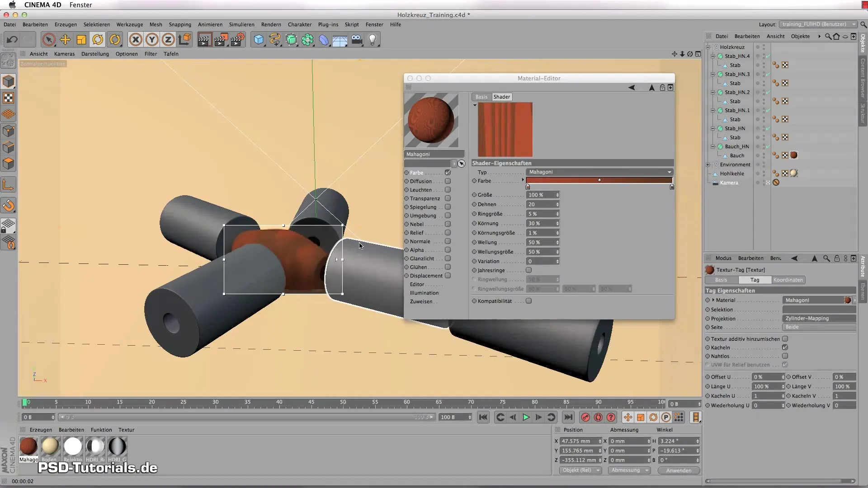This screenshot has height=488, width=868.
Task: Click the coordinate system toggle icon
Action: click(x=184, y=40)
